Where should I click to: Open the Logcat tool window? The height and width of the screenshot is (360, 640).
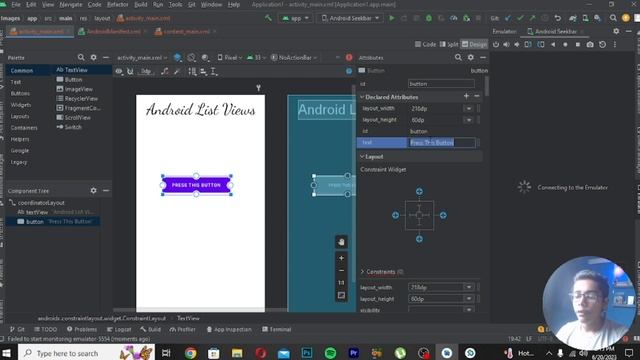click(119, 329)
